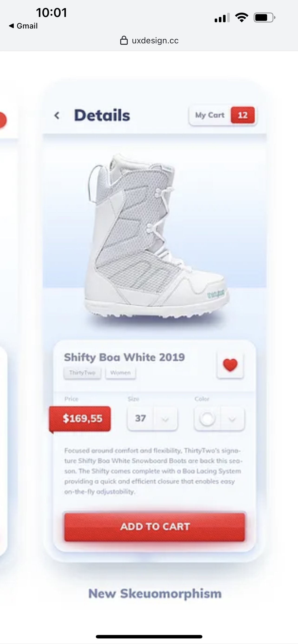Tap the $169,55 price tag
Image resolution: width=298 pixels, height=644 pixels.
pyautogui.click(x=80, y=419)
